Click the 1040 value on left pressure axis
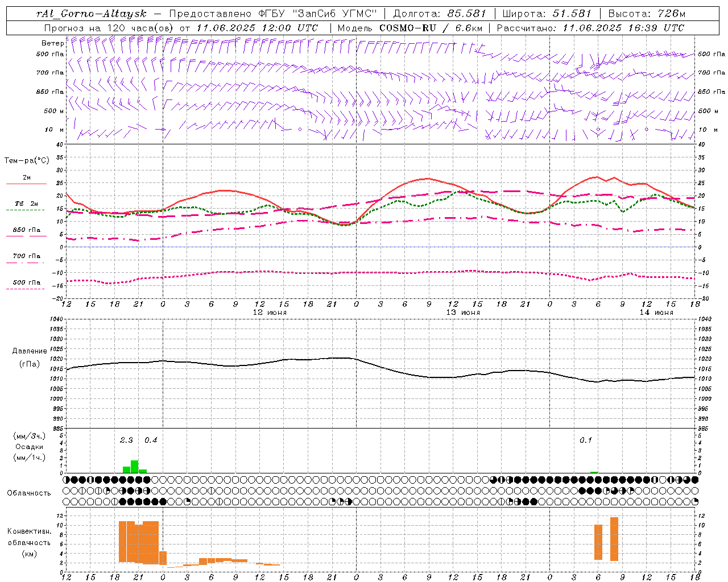 tap(57, 319)
